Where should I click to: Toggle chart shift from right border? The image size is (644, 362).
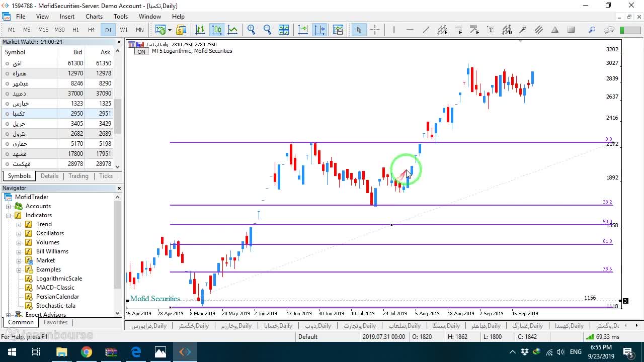pyautogui.click(x=319, y=30)
